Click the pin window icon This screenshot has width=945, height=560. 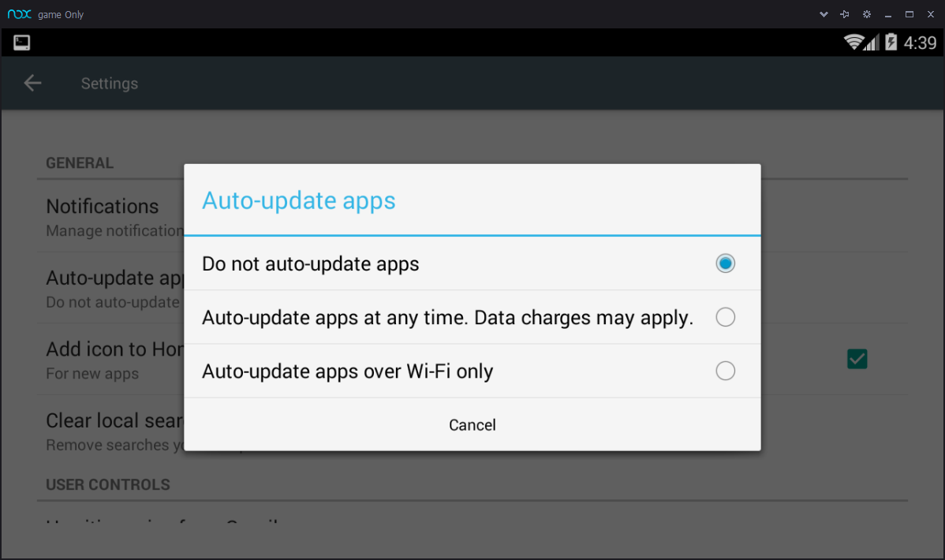(844, 14)
